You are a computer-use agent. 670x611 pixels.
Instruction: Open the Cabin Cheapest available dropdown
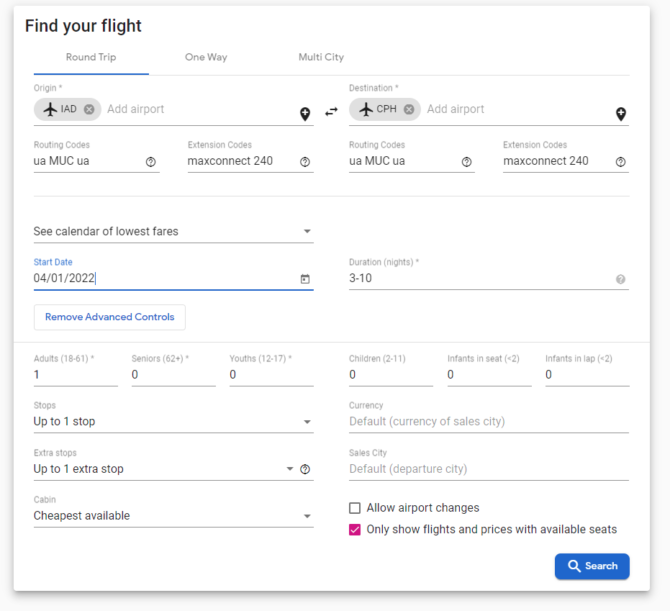[x=173, y=516]
